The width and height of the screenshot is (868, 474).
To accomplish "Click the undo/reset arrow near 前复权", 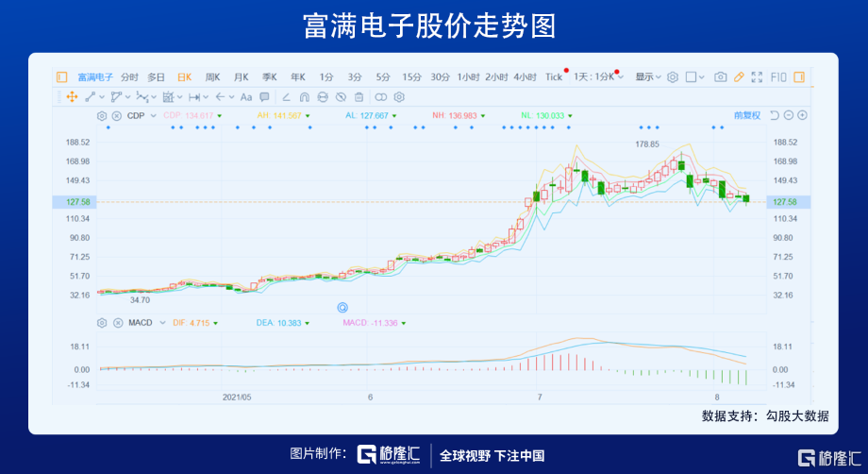I will pos(775,115).
